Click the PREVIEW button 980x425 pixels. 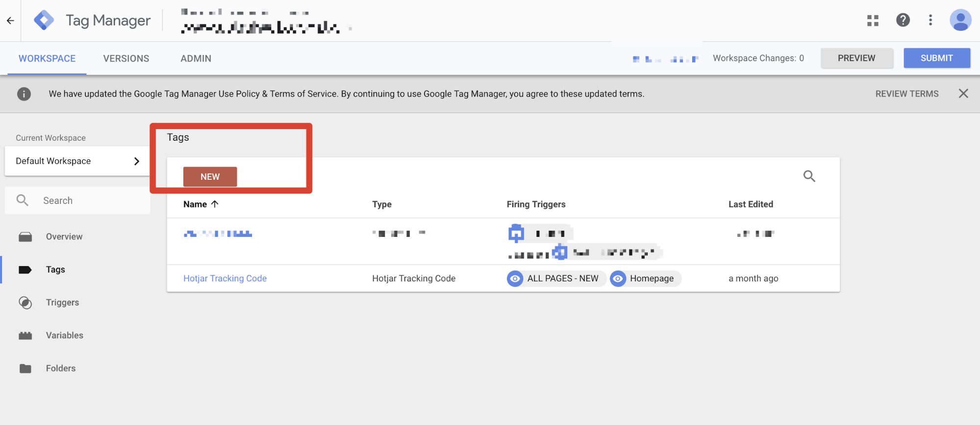pos(856,58)
